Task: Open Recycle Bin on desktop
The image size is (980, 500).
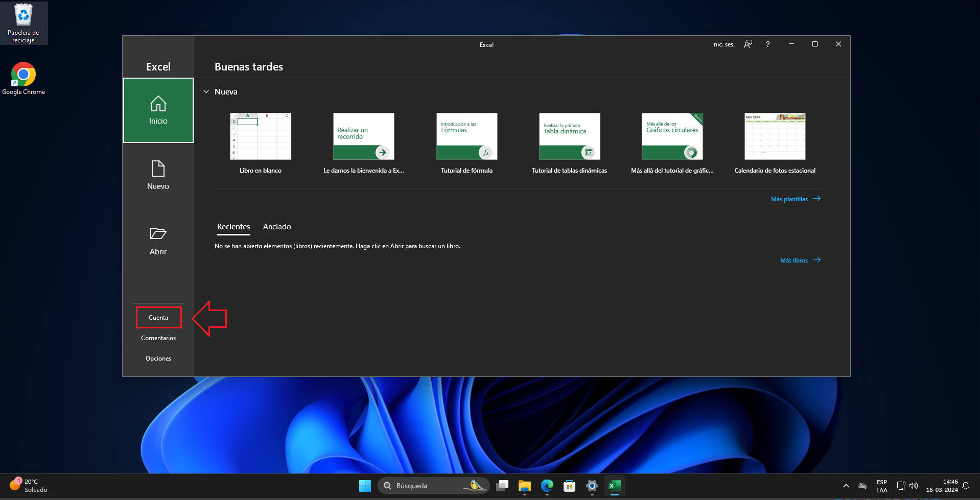Action: click(x=24, y=23)
